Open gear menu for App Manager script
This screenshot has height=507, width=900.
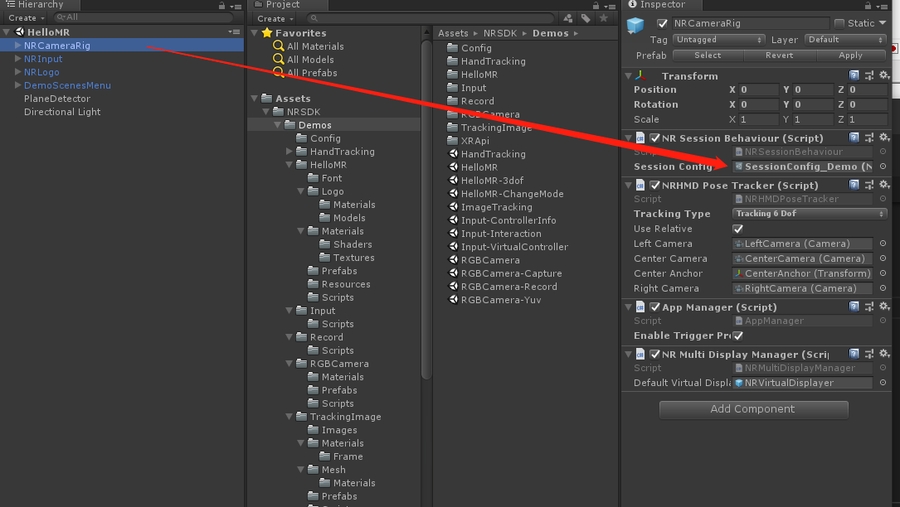click(x=884, y=307)
